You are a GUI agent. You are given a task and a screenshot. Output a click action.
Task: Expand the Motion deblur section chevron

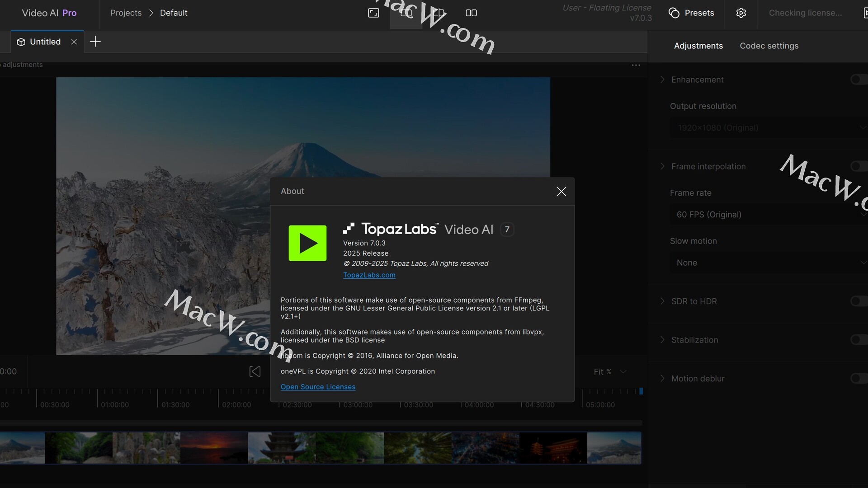click(x=662, y=379)
